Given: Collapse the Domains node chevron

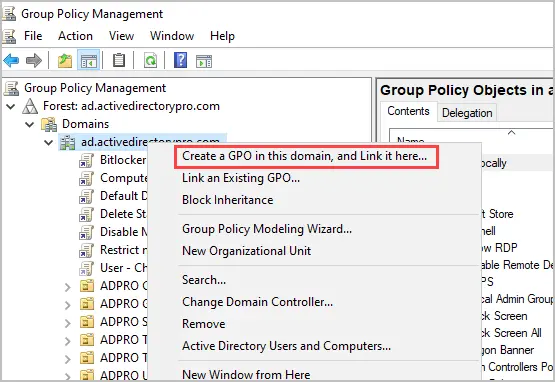Looking at the screenshot, I should (29, 124).
